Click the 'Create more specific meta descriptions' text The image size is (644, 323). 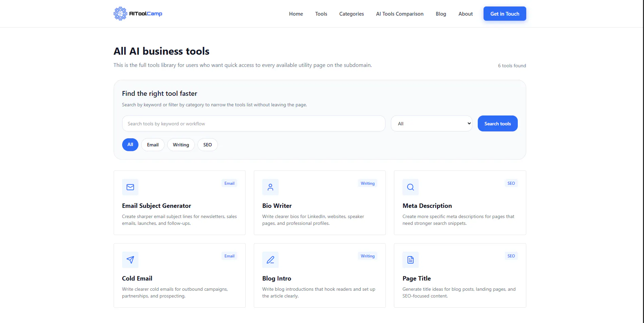[x=458, y=220]
